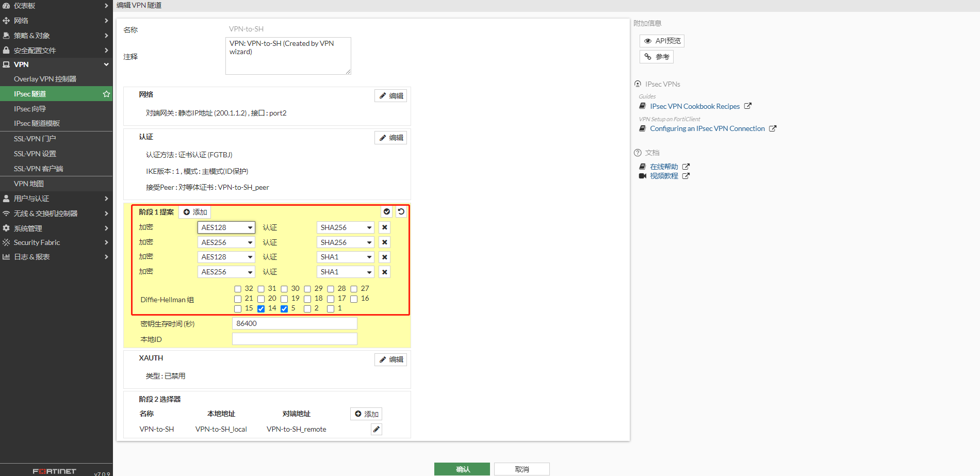Image resolution: width=980 pixels, height=476 pixels.
Task: Delete the AES256/SHA1 proposal row
Action: pos(384,272)
